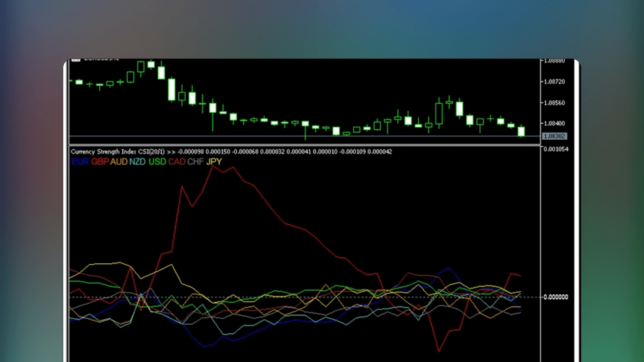
Task: Click the 0.000150 indicator value
Action: tap(218, 152)
